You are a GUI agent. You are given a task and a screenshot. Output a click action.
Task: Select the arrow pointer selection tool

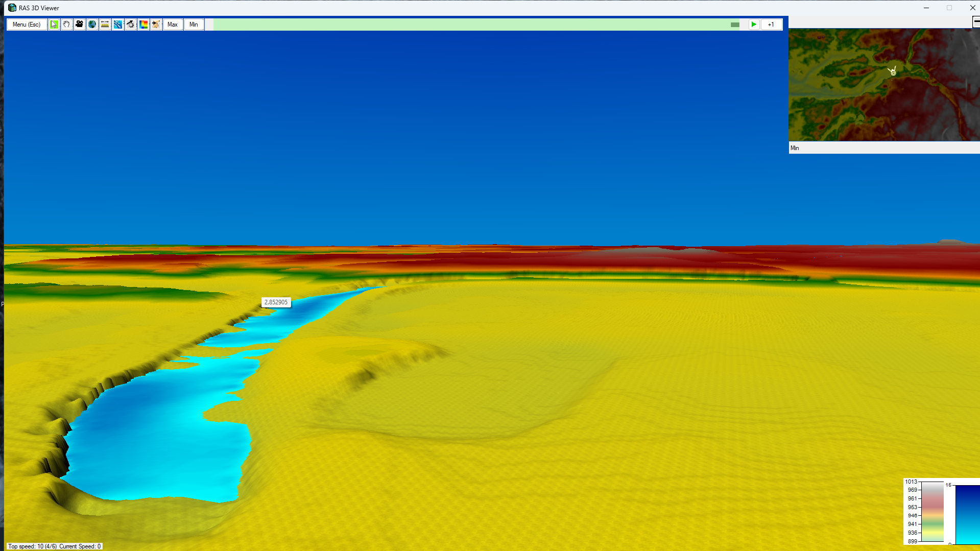pyautogui.click(x=54, y=25)
